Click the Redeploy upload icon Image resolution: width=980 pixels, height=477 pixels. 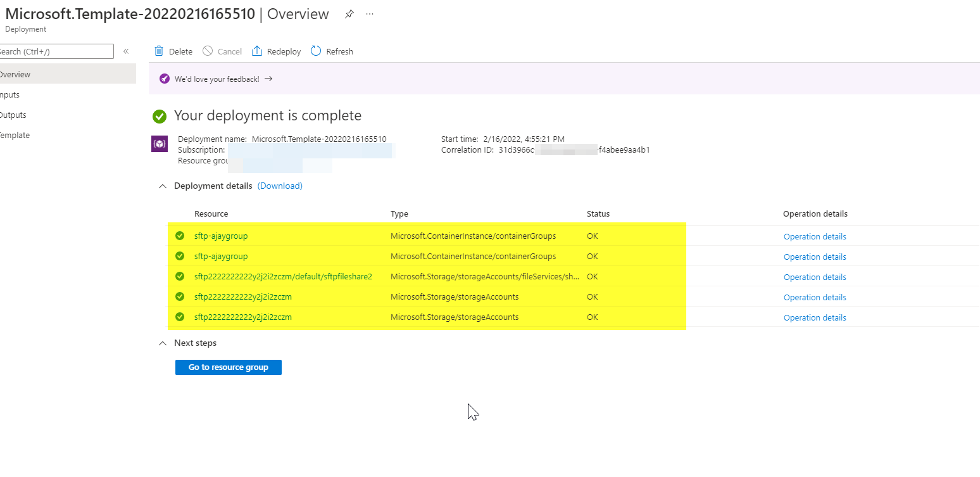[257, 51]
